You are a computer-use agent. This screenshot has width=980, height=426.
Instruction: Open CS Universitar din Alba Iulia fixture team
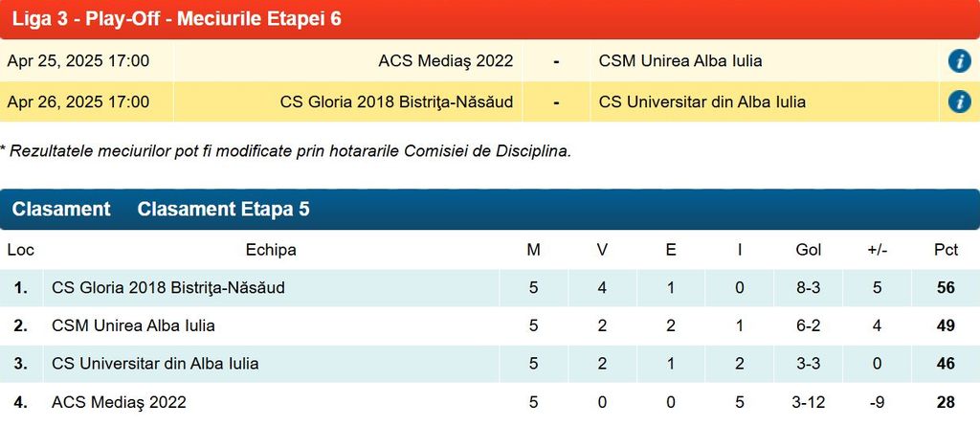point(702,101)
